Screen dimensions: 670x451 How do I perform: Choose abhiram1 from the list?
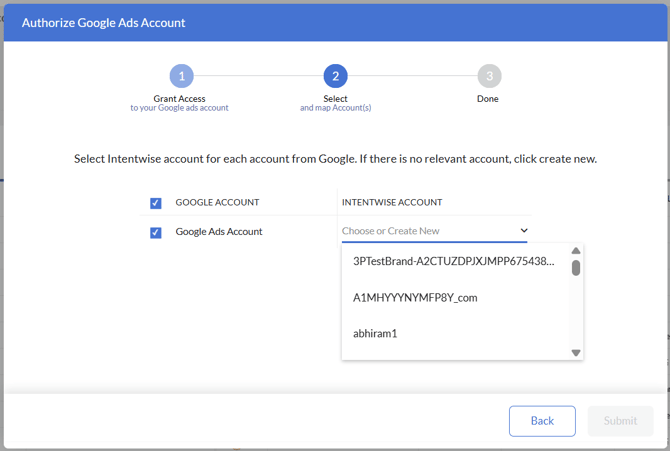[x=455, y=333]
